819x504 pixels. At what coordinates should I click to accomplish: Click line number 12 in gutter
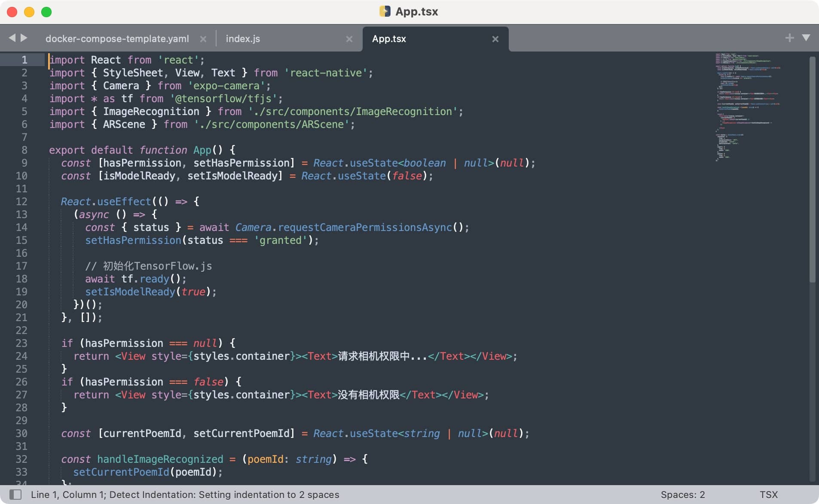[x=21, y=202]
